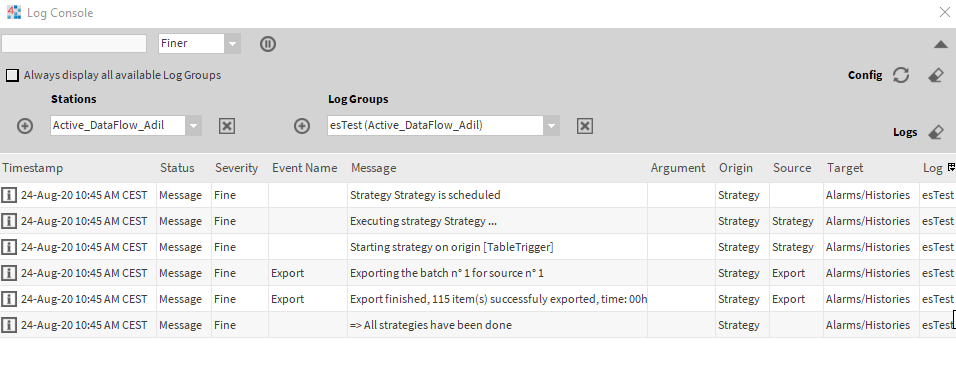Collapse the filter panel with up arrow
The image size is (956, 379).
[x=940, y=44]
